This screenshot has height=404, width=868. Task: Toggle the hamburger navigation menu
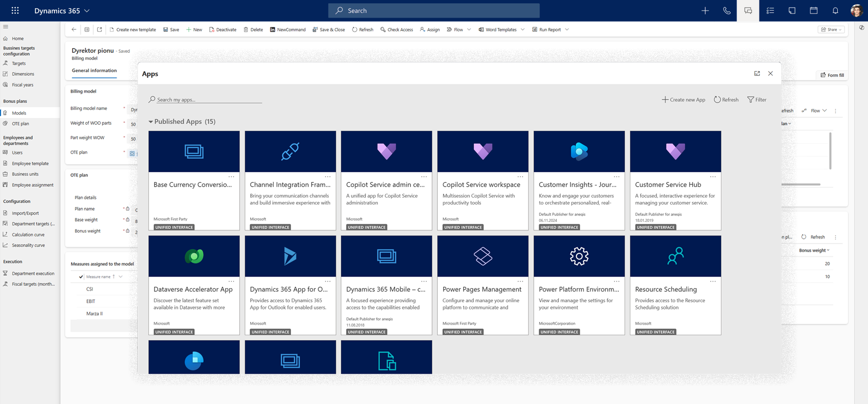point(6,27)
